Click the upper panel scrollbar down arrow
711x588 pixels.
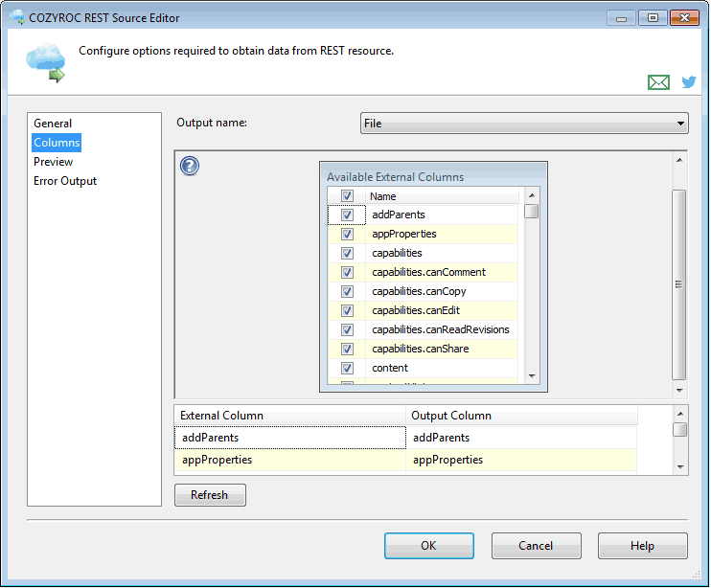(x=679, y=391)
